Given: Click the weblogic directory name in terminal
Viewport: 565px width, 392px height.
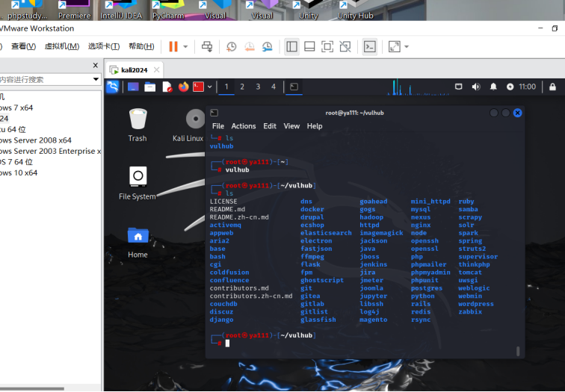Looking at the screenshot, I should pos(474,288).
